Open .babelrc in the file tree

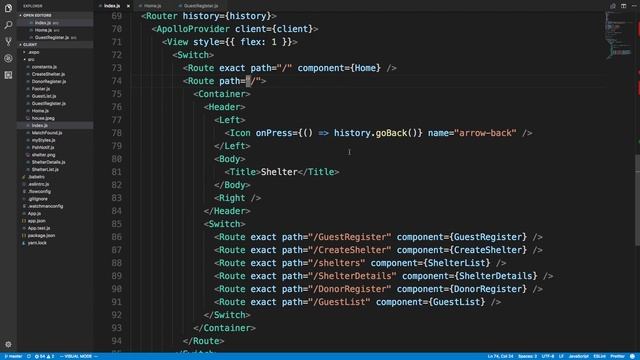(36, 177)
